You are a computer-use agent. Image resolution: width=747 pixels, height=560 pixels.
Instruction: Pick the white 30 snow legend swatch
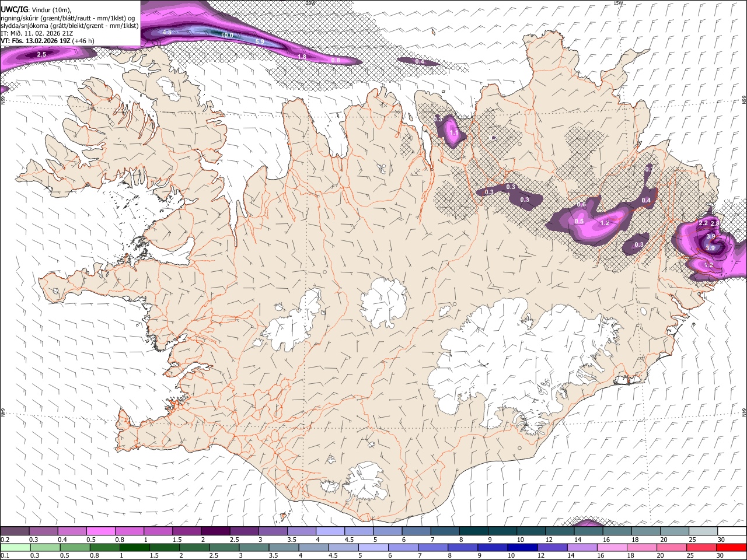click(x=732, y=531)
